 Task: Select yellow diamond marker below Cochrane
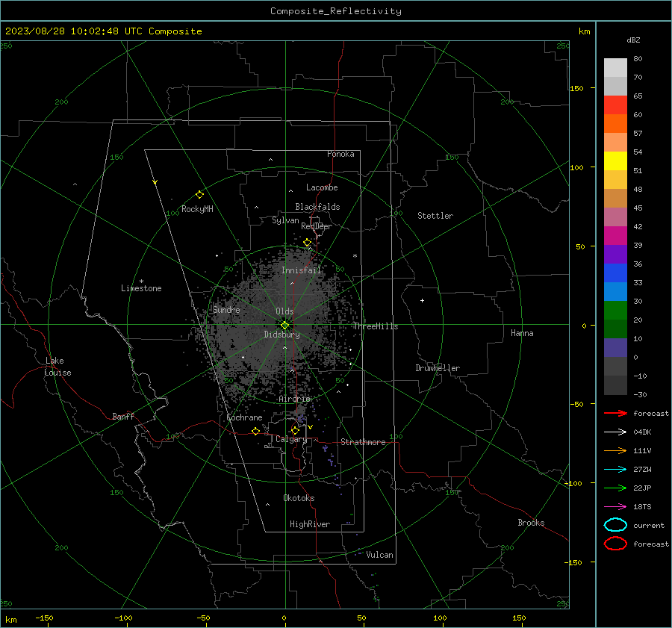[255, 431]
